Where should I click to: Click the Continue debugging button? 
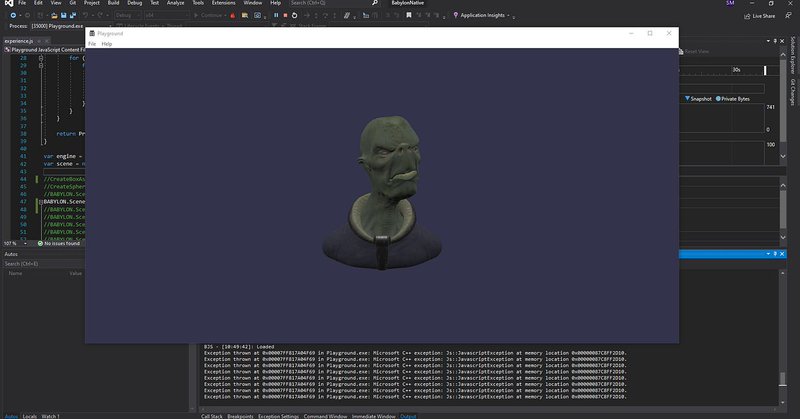pos(208,15)
